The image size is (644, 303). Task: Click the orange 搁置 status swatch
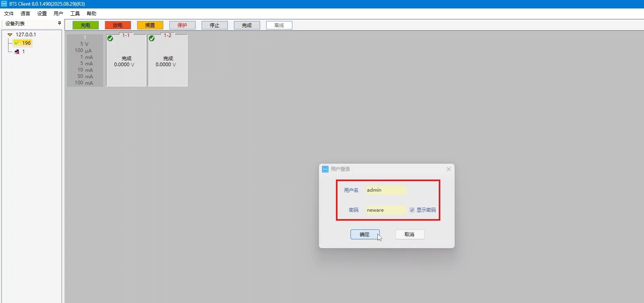tap(150, 25)
